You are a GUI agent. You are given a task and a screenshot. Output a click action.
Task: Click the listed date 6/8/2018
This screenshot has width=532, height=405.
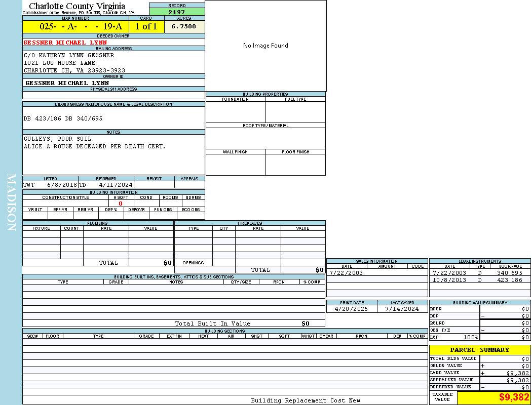tap(62, 185)
